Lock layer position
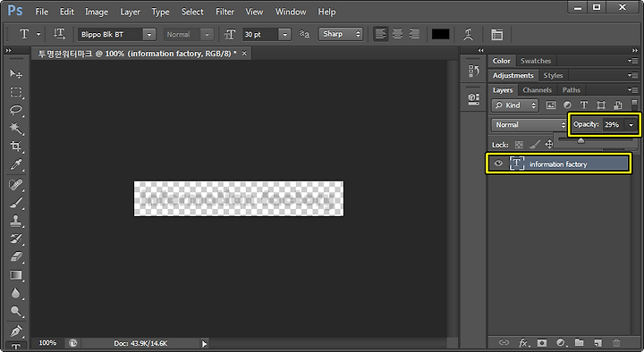Image resolution: width=644 pixels, height=352 pixels. 549,145
